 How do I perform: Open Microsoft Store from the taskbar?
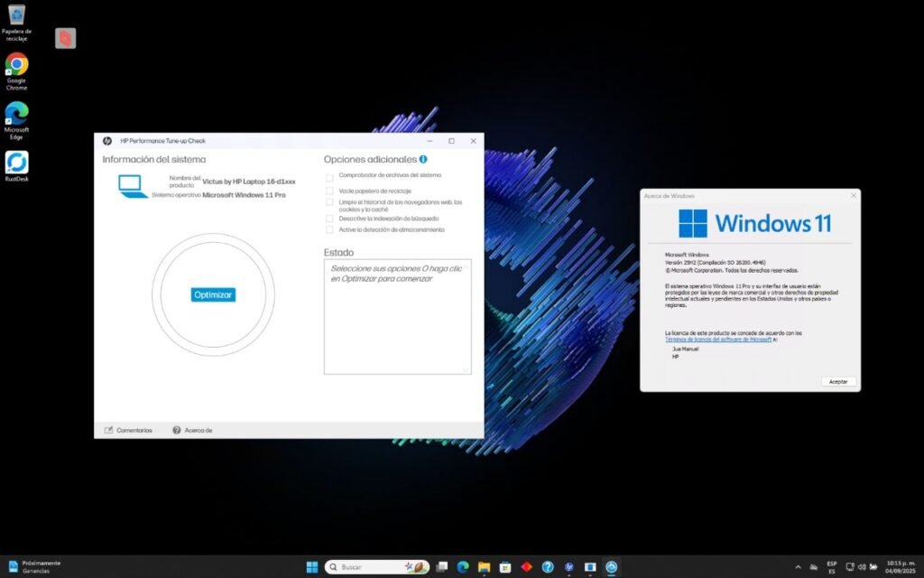pyautogui.click(x=505, y=567)
